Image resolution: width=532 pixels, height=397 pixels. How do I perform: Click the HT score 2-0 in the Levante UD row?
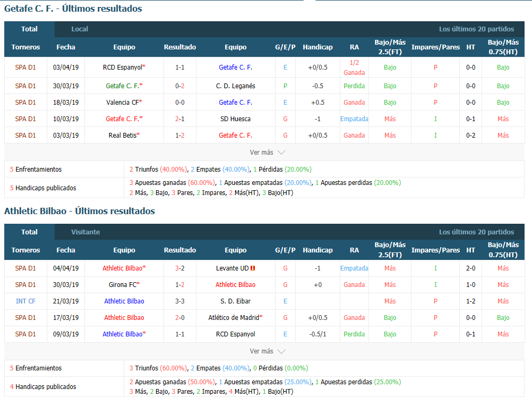pos(470,268)
